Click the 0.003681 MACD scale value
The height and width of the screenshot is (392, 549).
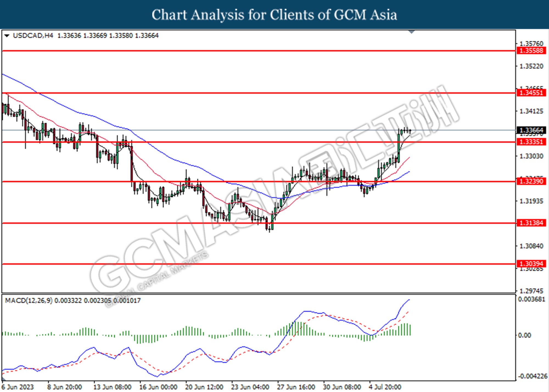click(x=531, y=299)
